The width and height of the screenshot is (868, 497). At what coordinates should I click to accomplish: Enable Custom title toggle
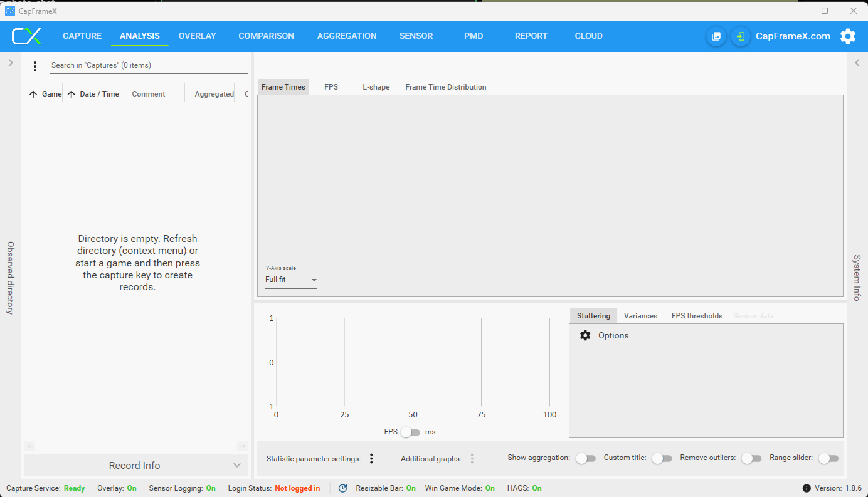(x=662, y=458)
